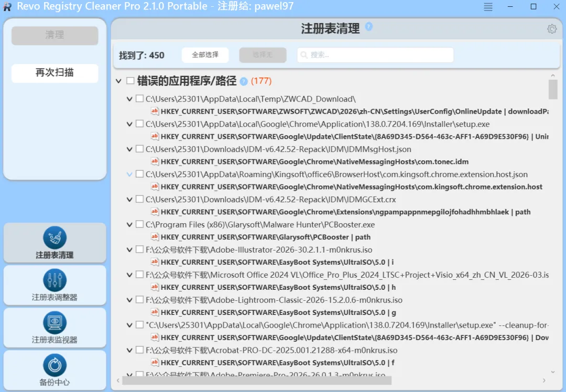The height and width of the screenshot is (392, 566).
Task: Click ab icon of ngpampappnmepgilojfohadhhmbhlaek | path entry
Action: (x=155, y=212)
